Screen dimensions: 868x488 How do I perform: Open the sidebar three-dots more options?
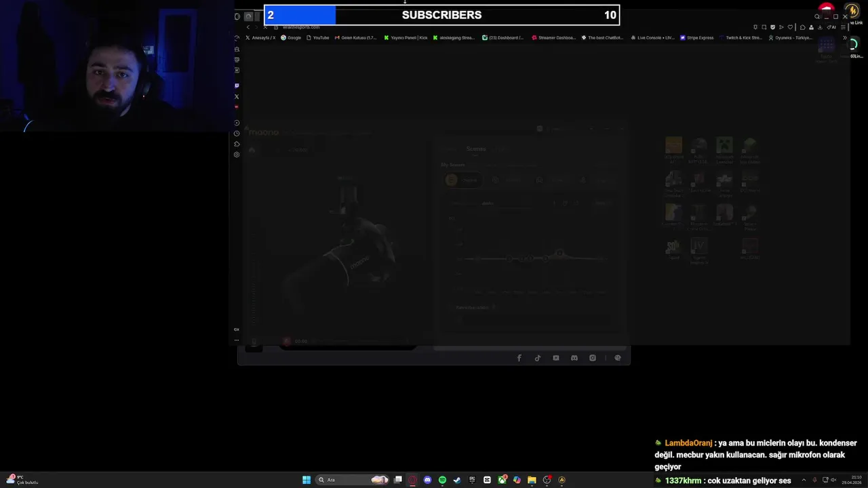click(x=237, y=340)
